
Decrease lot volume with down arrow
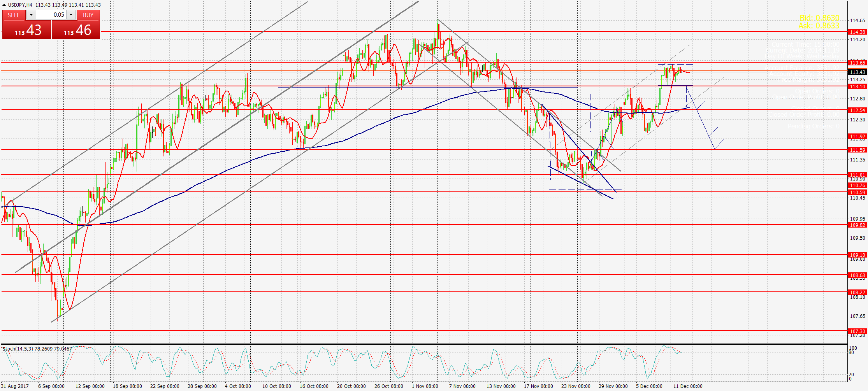tap(31, 15)
